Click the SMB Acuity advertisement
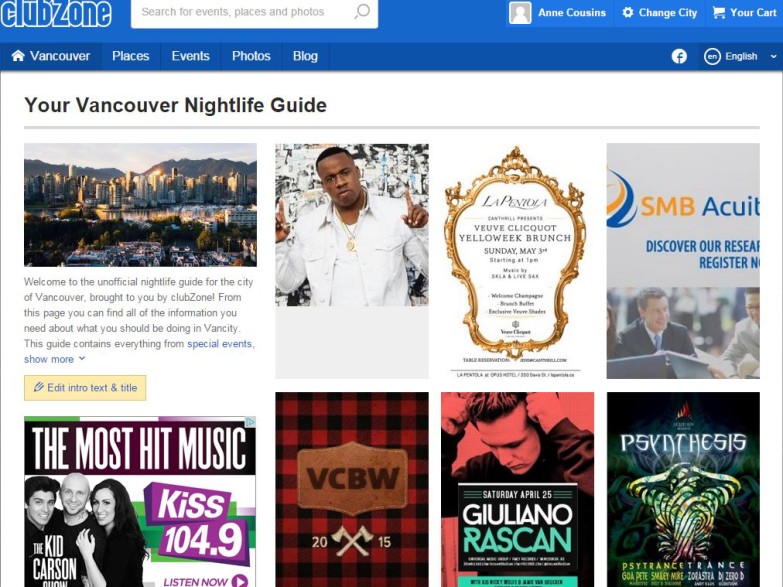This screenshot has width=783, height=587. (683, 261)
